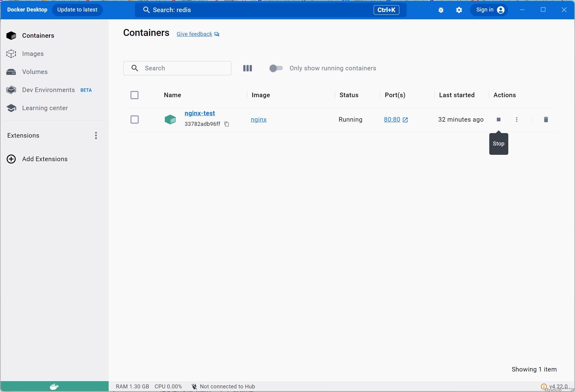Open the nginx image link
575x392 pixels.
pyautogui.click(x=259, y=120)
